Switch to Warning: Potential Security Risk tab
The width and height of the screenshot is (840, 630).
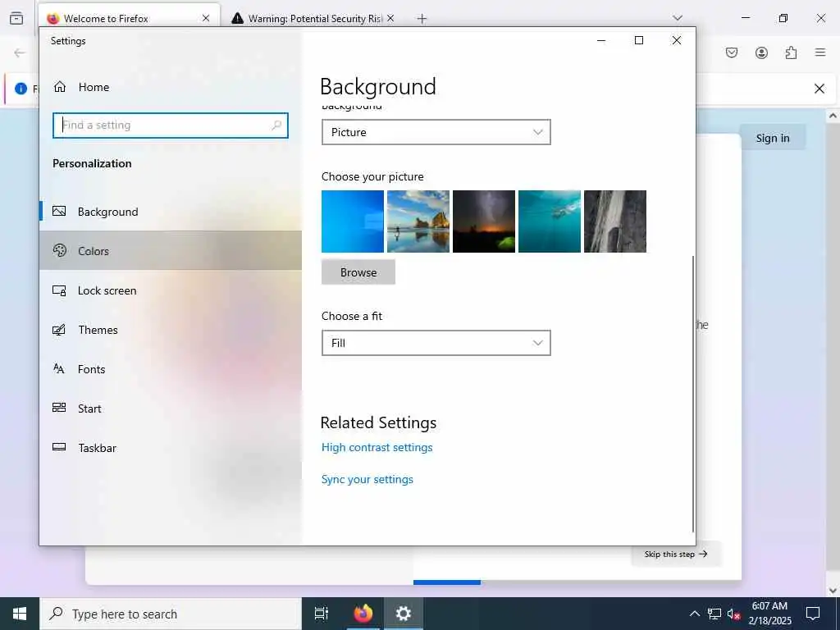pos(314,19)
